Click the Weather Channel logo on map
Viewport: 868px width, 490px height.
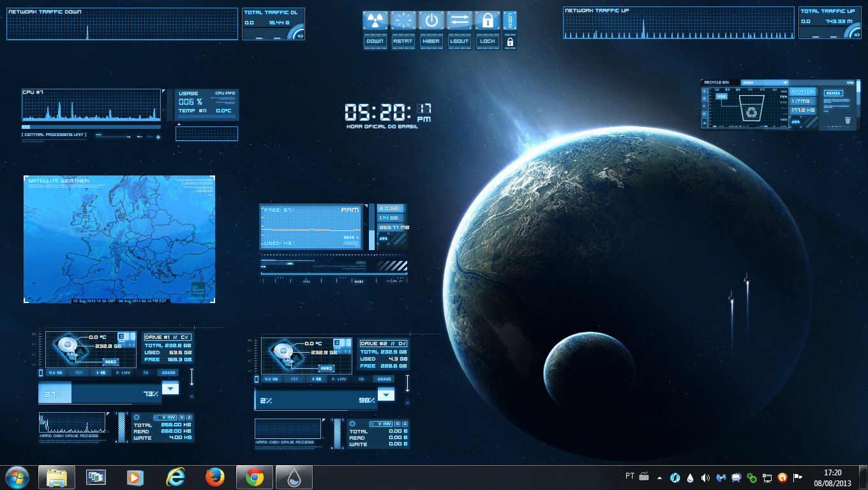click(x=198, y=288)
